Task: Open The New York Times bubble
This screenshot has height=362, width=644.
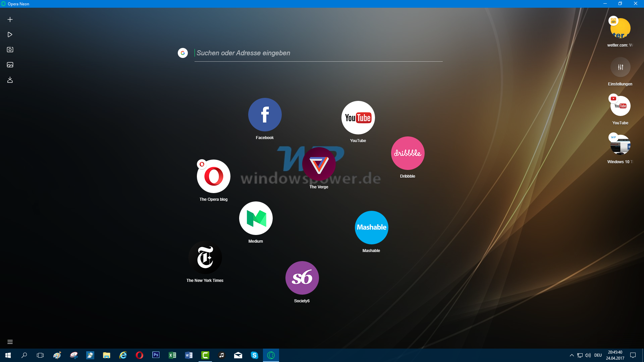Action: tap(205, 257)
